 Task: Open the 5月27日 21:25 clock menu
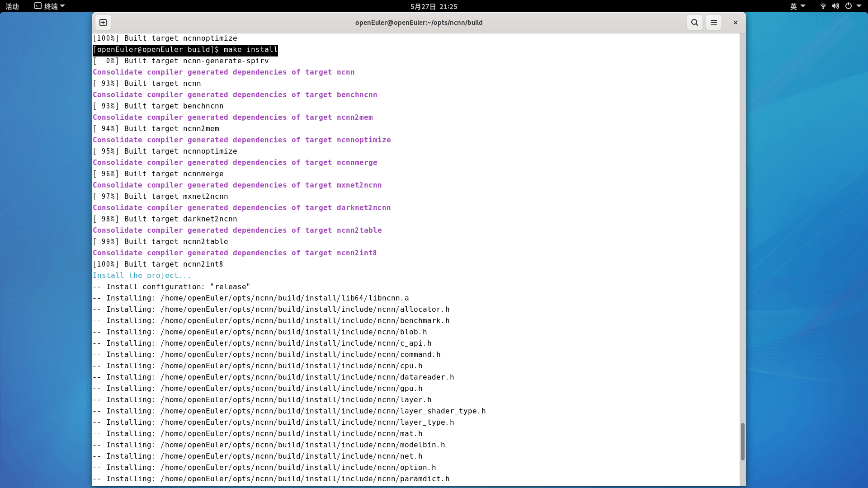pos(434,6)
